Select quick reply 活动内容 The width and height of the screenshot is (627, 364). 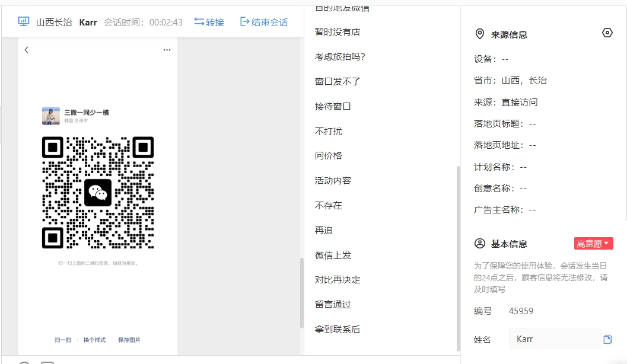click(333, 181)
